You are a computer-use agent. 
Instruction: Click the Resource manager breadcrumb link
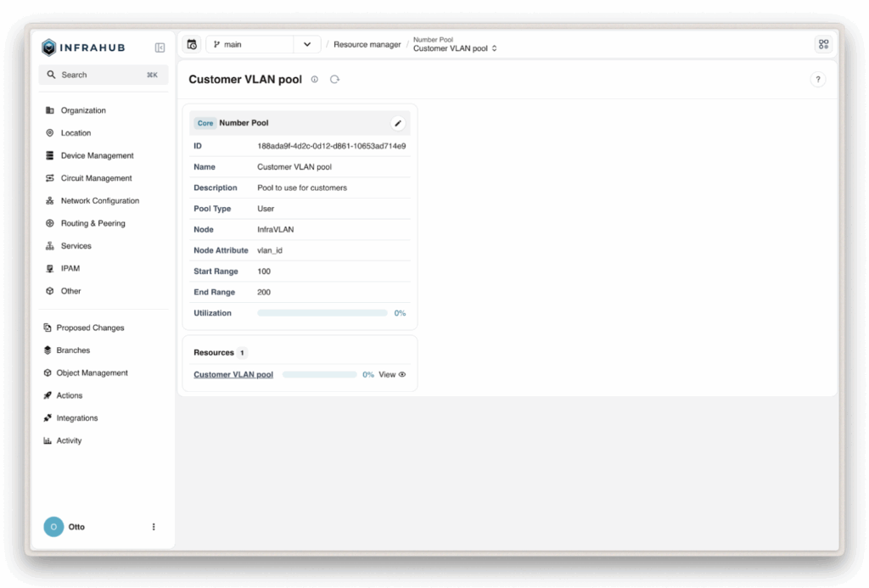pos(367,44)
